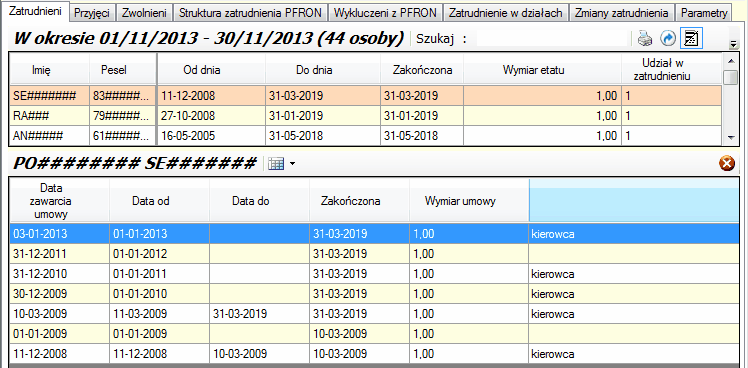This screenshot has width=748, height=368.
Task: Click the unlabeled highlighted blue column header
Action: point(634,201)
